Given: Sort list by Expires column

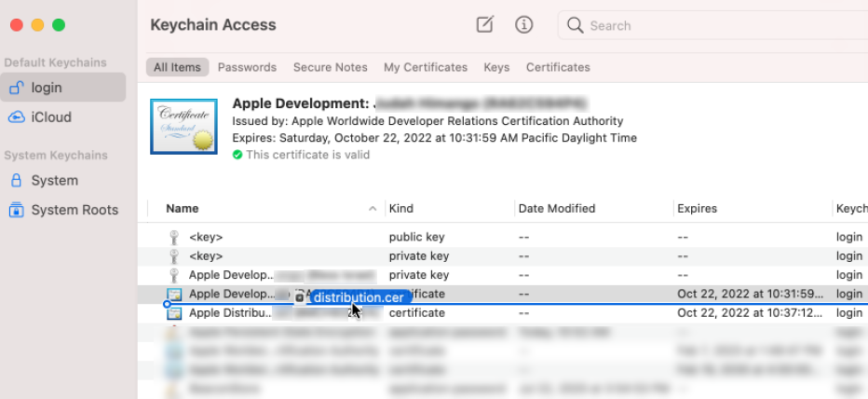Looking at the screenshot, I should tap(697, 209).
